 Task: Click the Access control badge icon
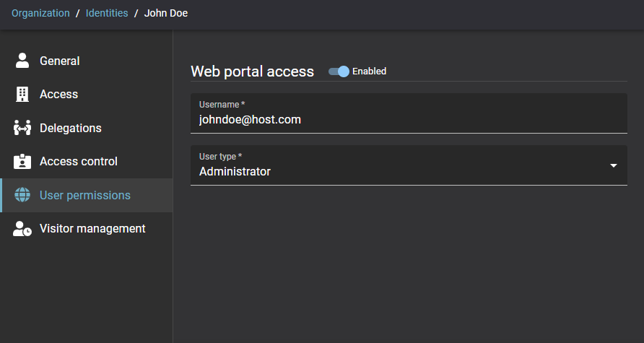pos(22,162)
